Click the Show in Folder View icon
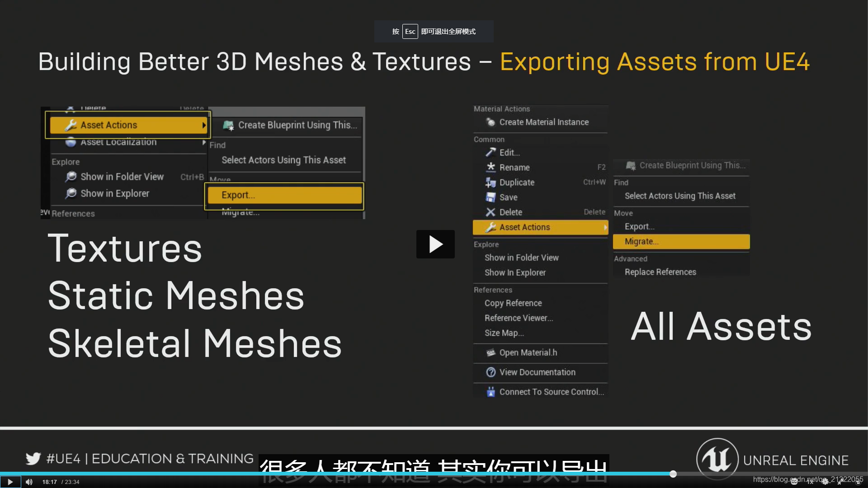This screenshot has height=488, width=868. 71,176
